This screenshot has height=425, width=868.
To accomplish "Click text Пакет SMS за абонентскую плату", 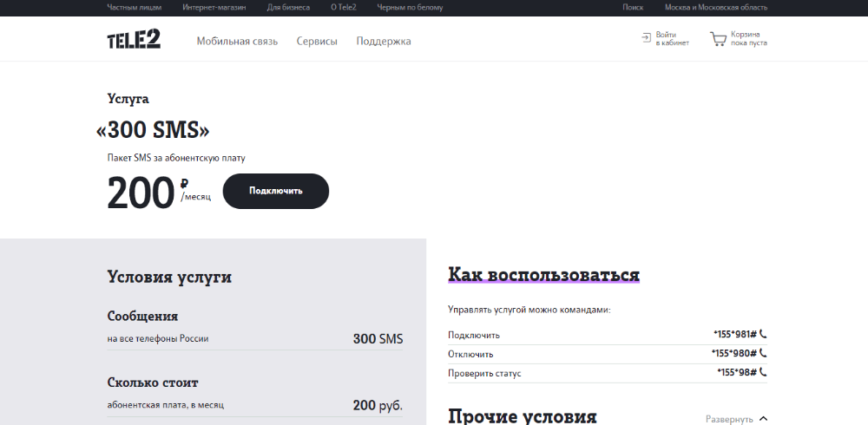I will pyautogui.click(x=176, y=158).
